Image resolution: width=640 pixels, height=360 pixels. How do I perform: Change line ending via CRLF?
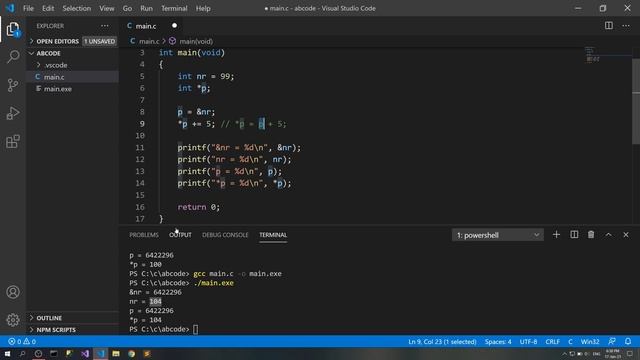(x=553, y=342)
